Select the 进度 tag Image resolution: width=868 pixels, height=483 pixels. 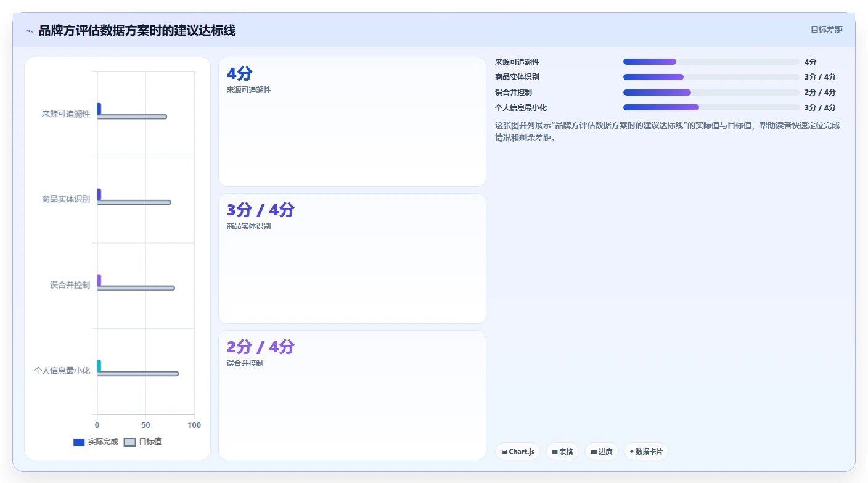pyautogui.click(x=602, y=452)
